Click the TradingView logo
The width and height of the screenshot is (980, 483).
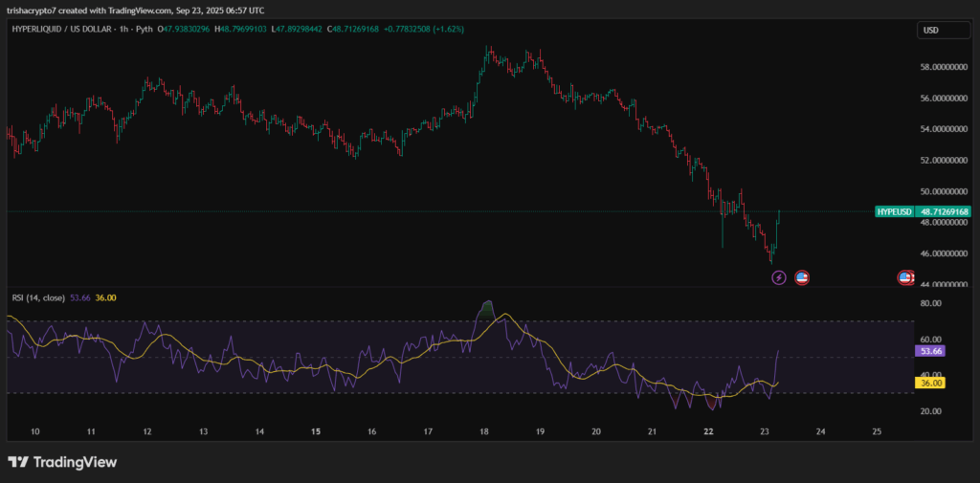[x=62, y=462]
